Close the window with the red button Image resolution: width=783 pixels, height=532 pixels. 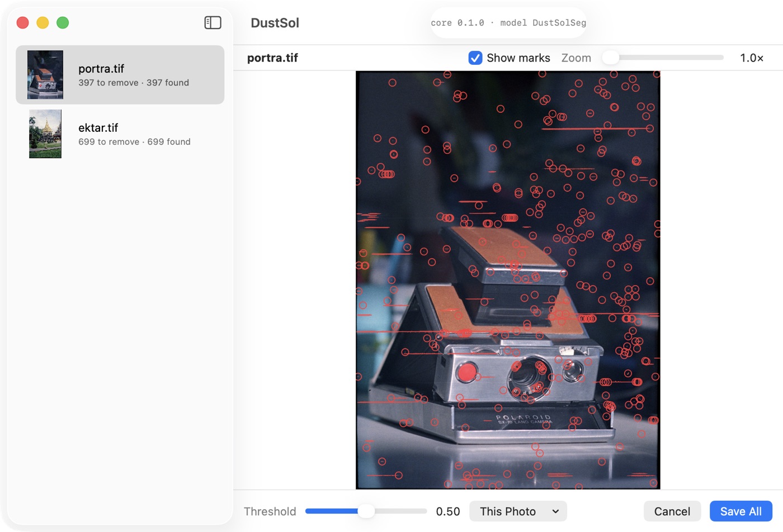tap(23, 22)
